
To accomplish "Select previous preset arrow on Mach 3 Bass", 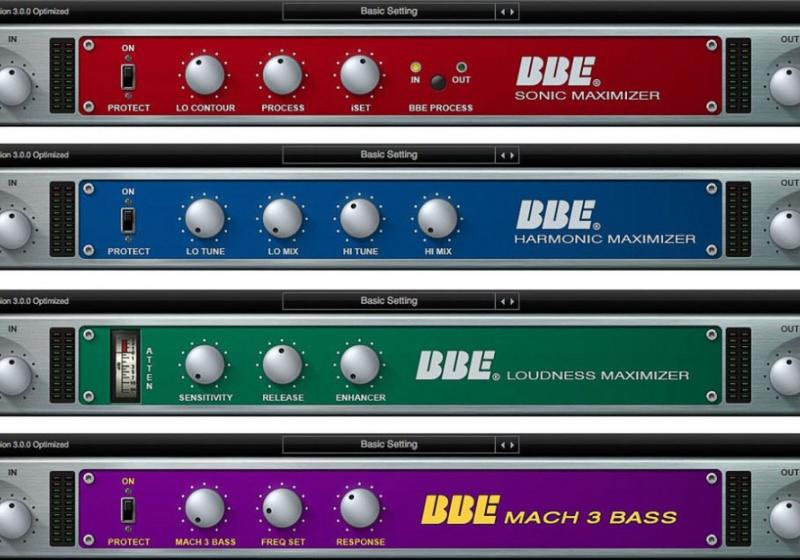I will coord(503,445).
